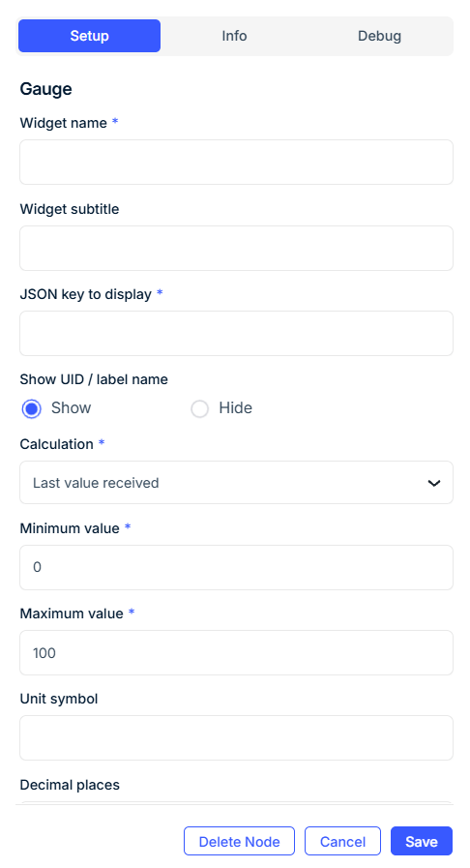The image size is (470, 868).
Task: Select the Hide radio button
Action: click(x=199, y=408)
